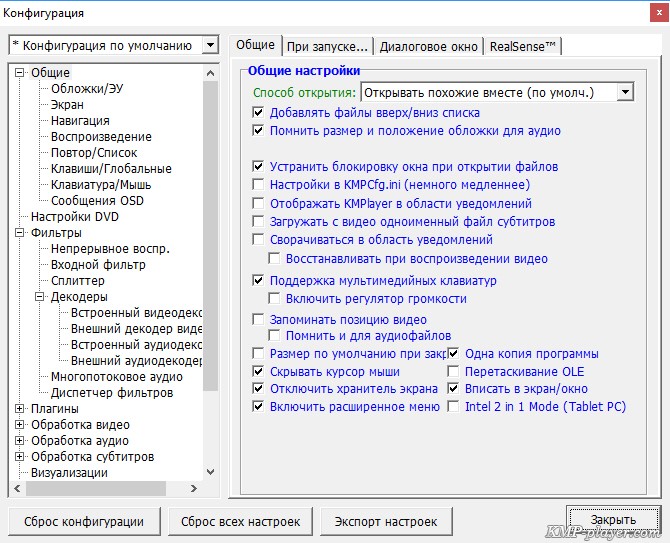Expand the "Обработка субтитров" tree node
Viewport: 670px width, 543px height.
pos(19,457)
